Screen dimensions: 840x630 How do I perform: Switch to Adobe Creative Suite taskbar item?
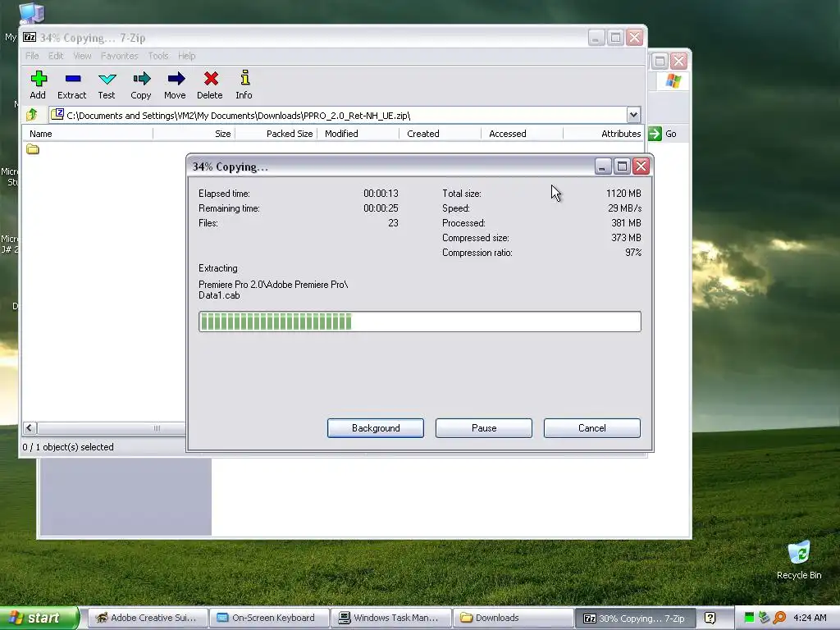tap(146, 618)
